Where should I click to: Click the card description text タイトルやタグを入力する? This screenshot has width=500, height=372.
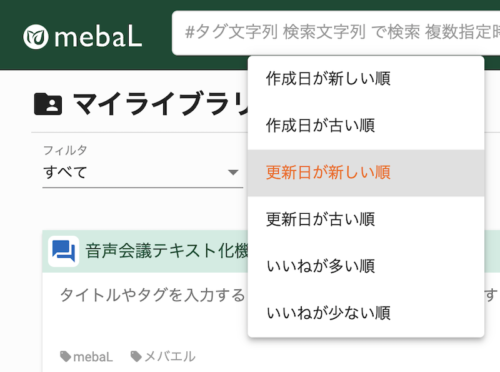coord(152,295)
